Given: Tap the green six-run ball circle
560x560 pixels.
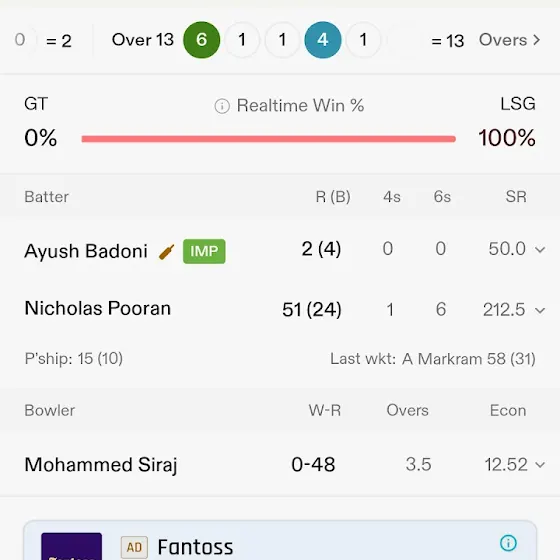Looking at the screenshot, I should coord(201,40).
